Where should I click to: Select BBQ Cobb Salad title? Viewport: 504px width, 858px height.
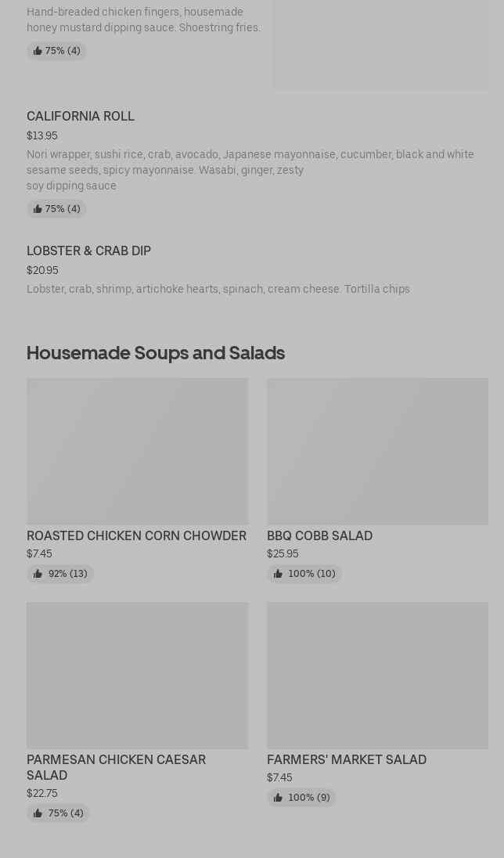coord(319,535)
